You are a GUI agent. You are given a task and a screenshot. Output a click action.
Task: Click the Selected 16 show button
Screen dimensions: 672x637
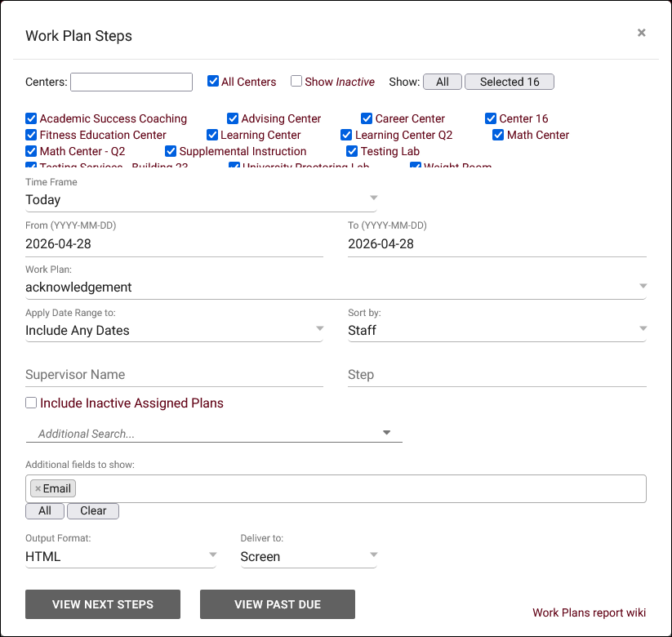pos(510,82)
